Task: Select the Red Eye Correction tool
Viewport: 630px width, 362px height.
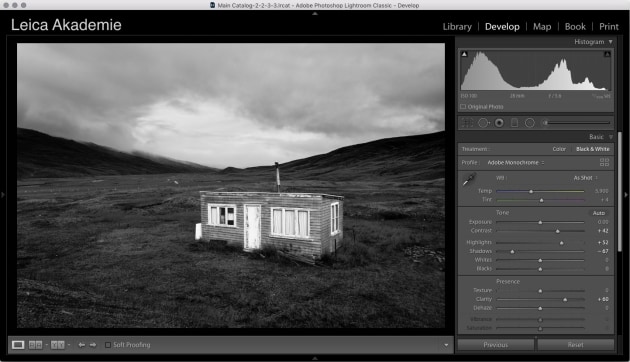Action: point(499,123)
